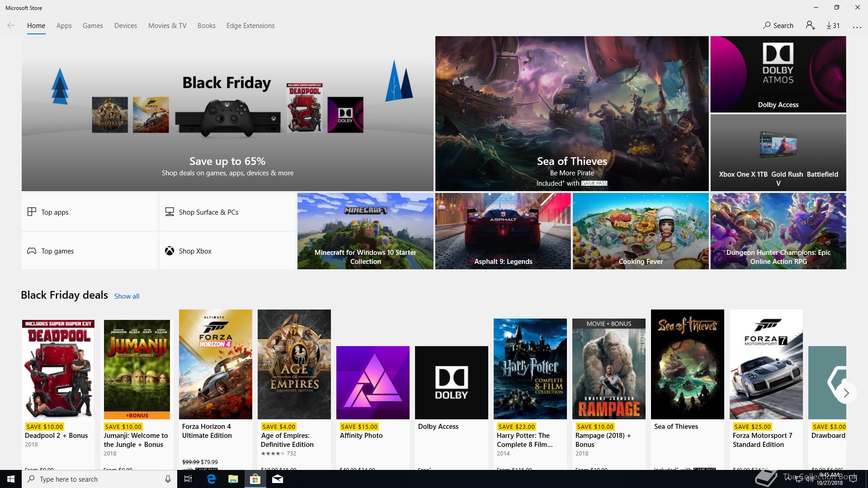Viewport: 868px width, 488px height.
Task: Open the taskbar clock showing 10/27/2018
Action: click(x=830, y=479)
